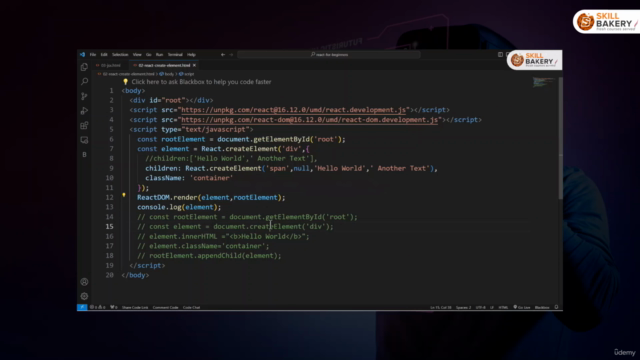Toggle the layout icon beside the search bar

point(500,54)
